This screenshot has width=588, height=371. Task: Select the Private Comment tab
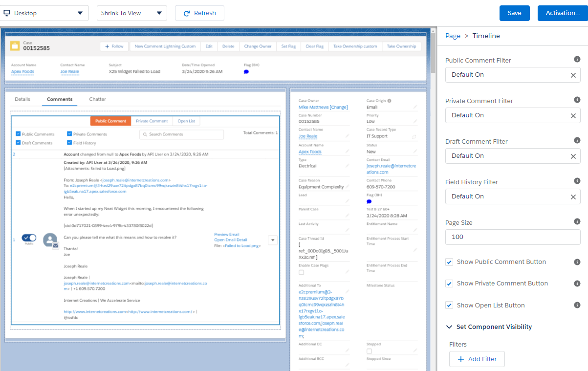(x=152, y=121)
